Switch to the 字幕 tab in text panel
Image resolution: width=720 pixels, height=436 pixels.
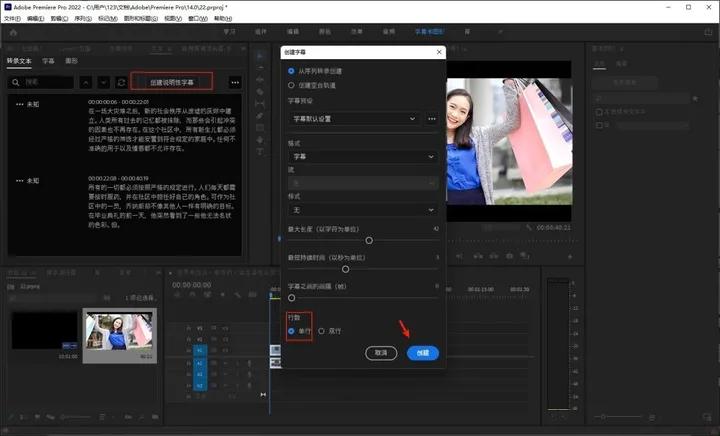[x=48, y=61]
